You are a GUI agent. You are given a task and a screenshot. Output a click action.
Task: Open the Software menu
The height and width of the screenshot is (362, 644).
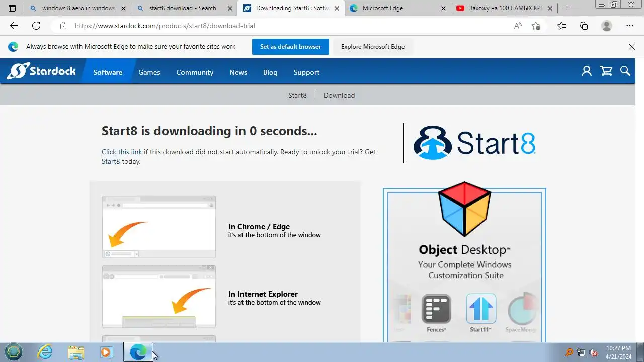tap(108, 72)
